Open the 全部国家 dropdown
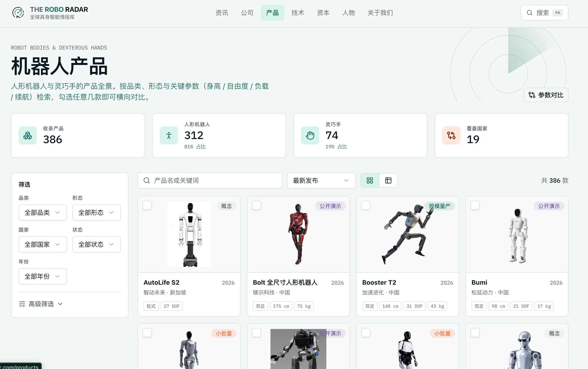 coord(43,244)
